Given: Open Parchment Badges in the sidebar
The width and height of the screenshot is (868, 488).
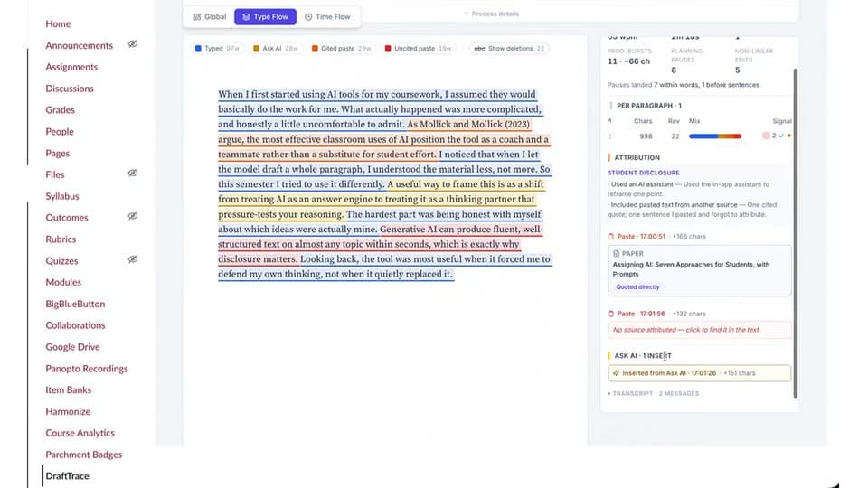Looking at the screenshot, I should point(83,455).
